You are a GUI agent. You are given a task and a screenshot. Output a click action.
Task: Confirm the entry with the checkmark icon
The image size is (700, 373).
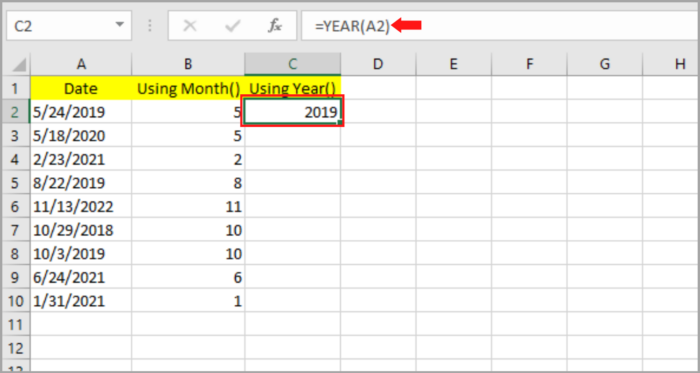(232, 26)
